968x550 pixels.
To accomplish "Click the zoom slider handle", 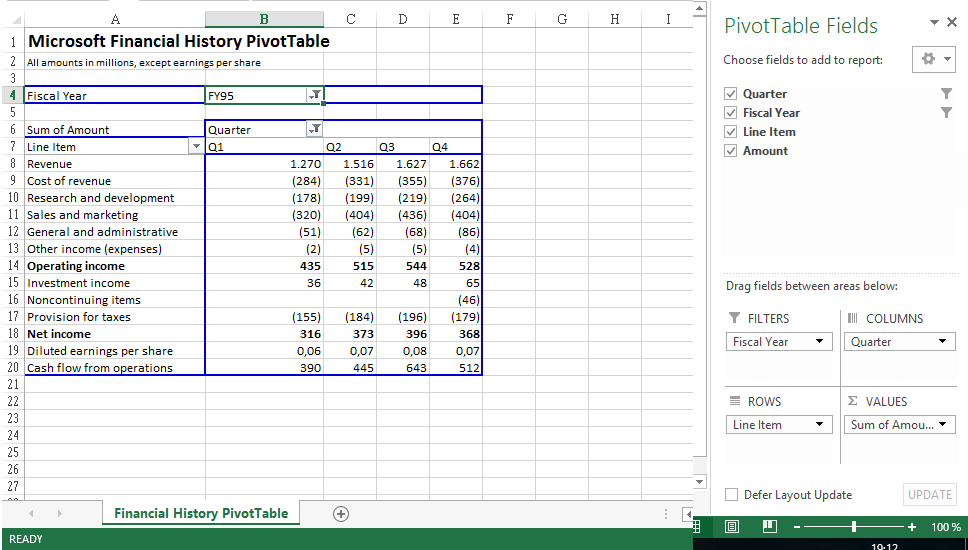I will coord(854,527).
